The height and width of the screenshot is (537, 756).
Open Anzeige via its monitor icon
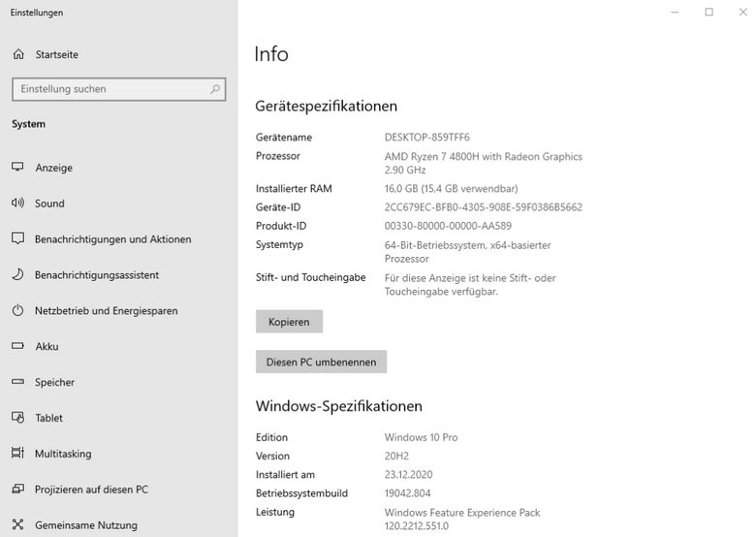point(17,167)
